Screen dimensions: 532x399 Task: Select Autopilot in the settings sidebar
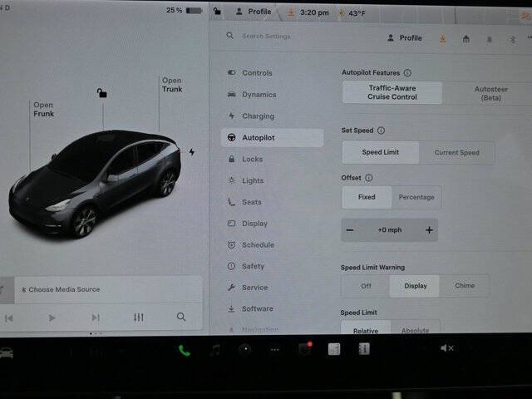272,138
